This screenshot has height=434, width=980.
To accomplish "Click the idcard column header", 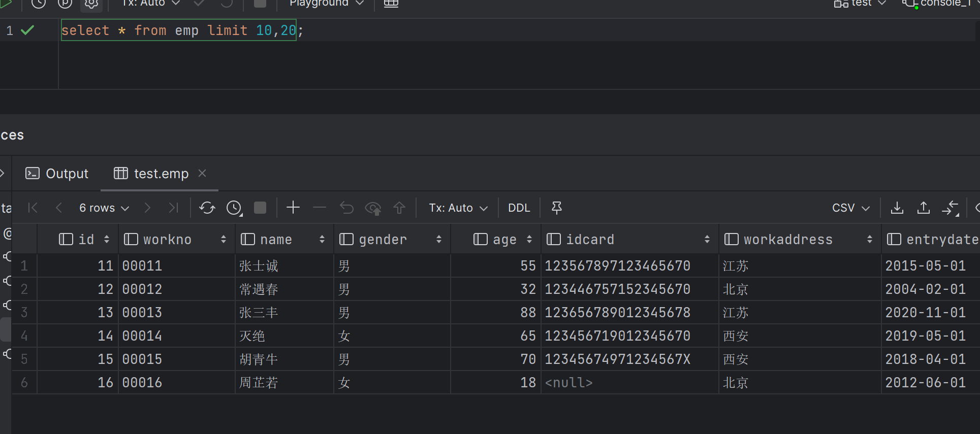I will [630, 239].
